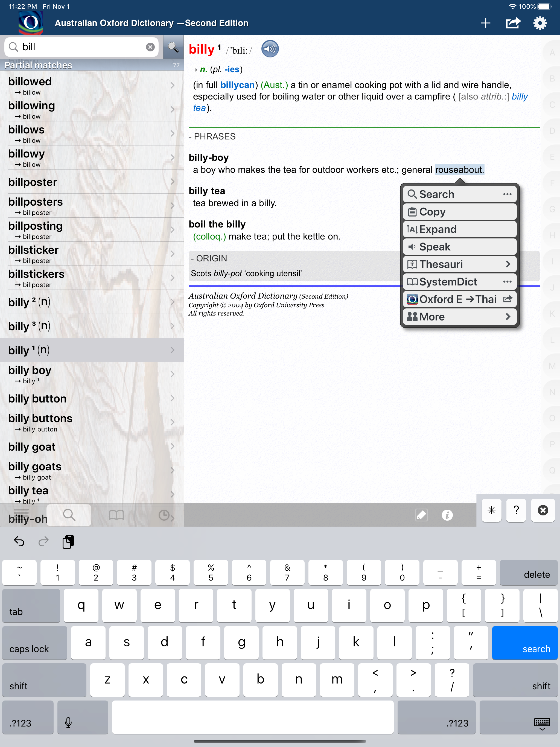The height and width of the screenshot is (747, 560).
Task: Tap the delete key
Action: (529, 572)
